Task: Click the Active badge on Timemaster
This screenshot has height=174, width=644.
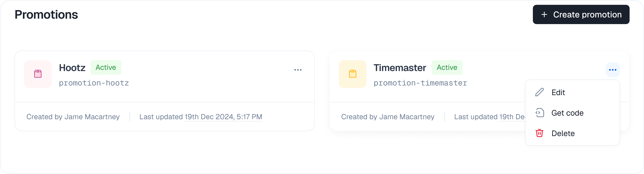Action: 447,67
